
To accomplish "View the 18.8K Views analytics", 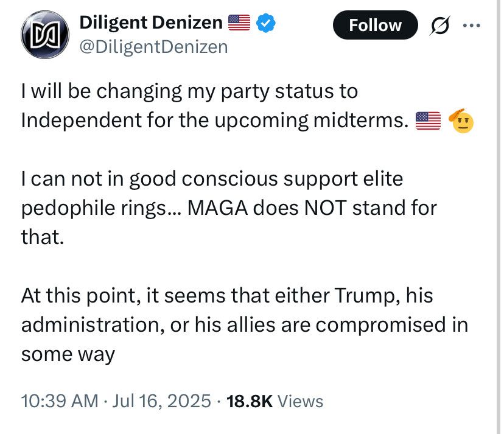I will [275, 401].
